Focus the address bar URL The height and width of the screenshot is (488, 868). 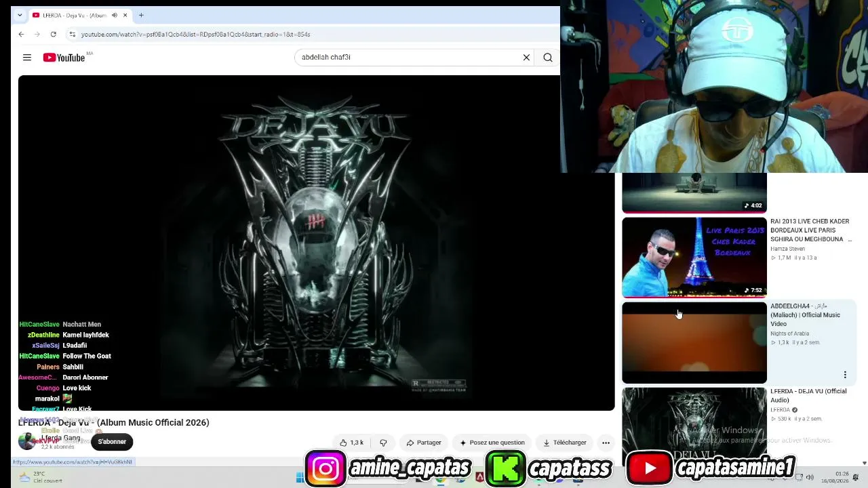click(x=195, y=34)
